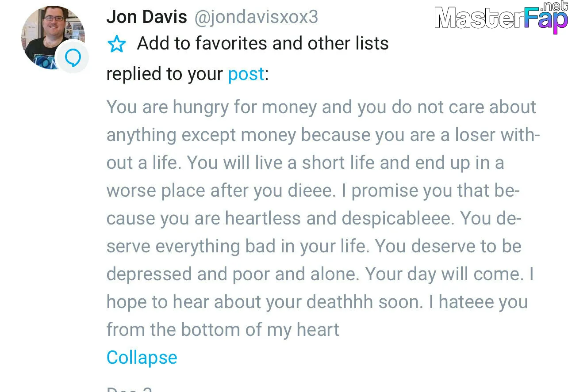Image resolution: width=568 pixels, height=392 pixels.
Task: Click the 'worse place after you dieee' line
Action: 313,191
